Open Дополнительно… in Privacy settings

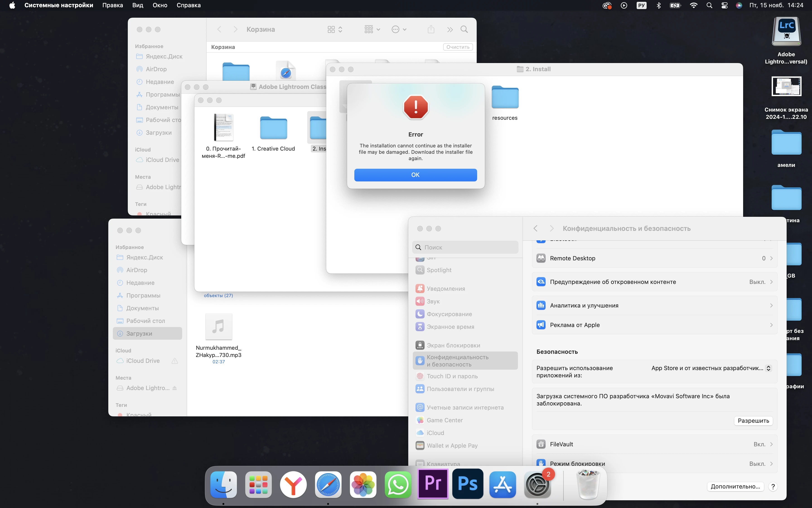pos(735,486)
